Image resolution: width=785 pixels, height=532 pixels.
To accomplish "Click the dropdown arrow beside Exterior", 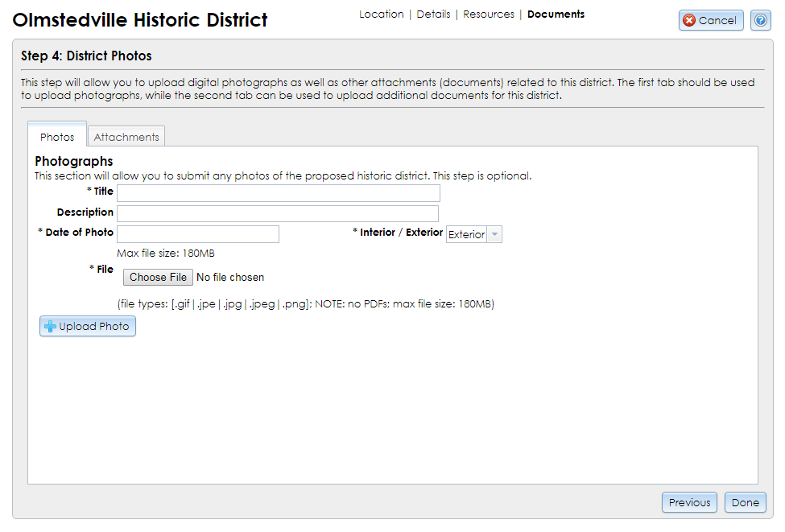I will point(494,234).
